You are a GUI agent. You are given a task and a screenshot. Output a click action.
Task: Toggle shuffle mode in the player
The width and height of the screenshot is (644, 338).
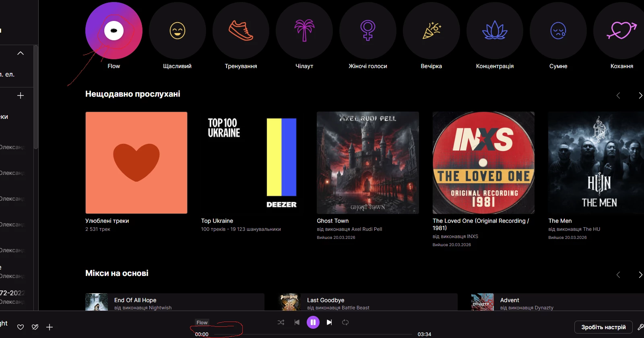(281, 322)
